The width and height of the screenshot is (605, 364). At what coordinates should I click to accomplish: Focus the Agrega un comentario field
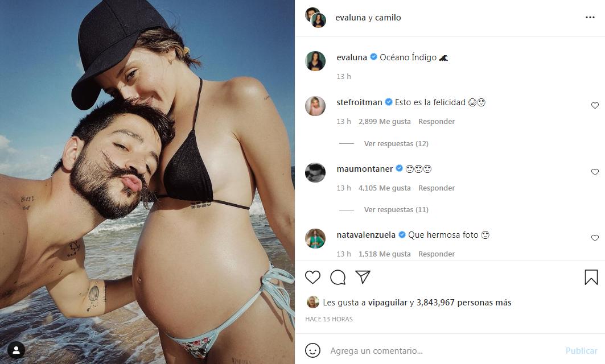[444, 350]
